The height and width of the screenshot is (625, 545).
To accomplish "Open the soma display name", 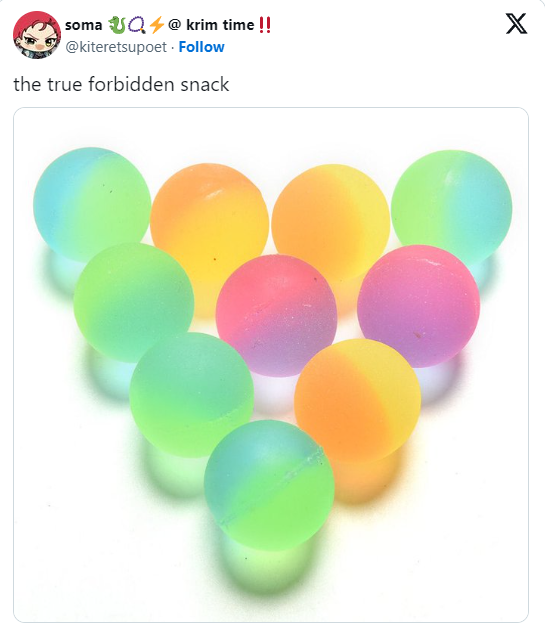I will click(x=84, y=25).
